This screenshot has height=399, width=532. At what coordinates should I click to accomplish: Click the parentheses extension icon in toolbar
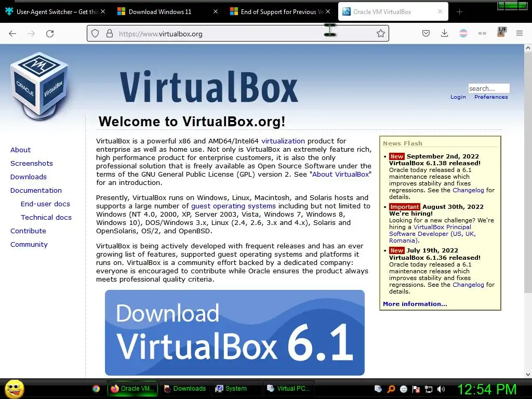point(482,33)
